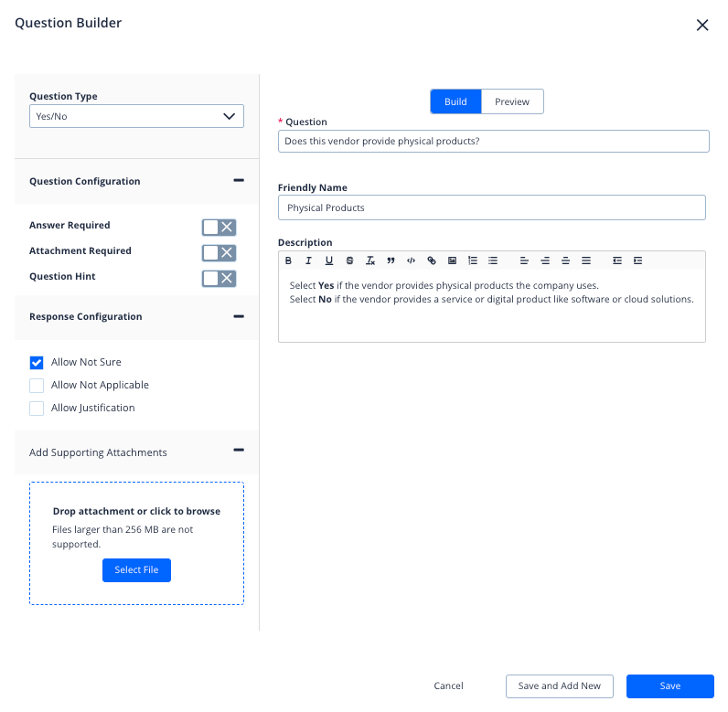Click the Save and Add New button
728x712 pixels.
click(559, 686)
